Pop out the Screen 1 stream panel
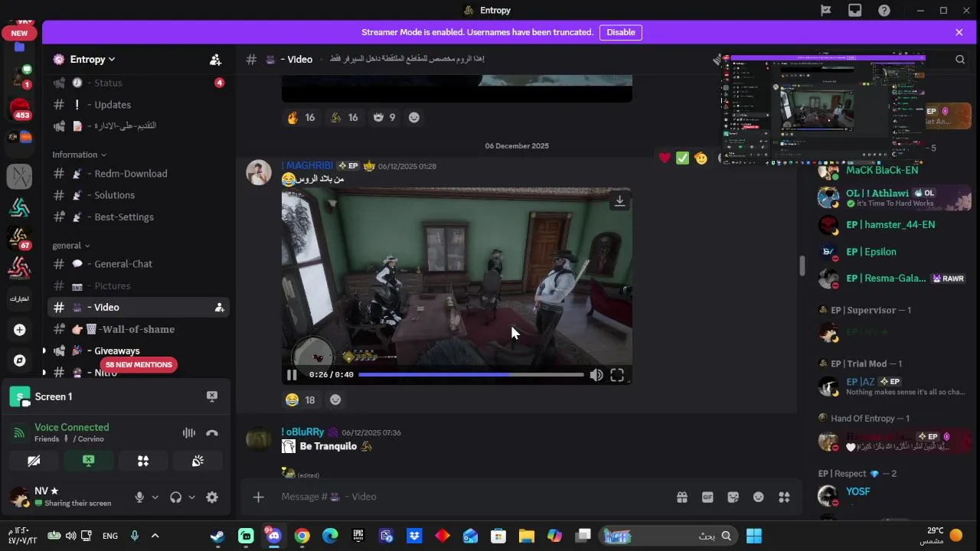Screen dimensions: 980x551 [212, 396]
